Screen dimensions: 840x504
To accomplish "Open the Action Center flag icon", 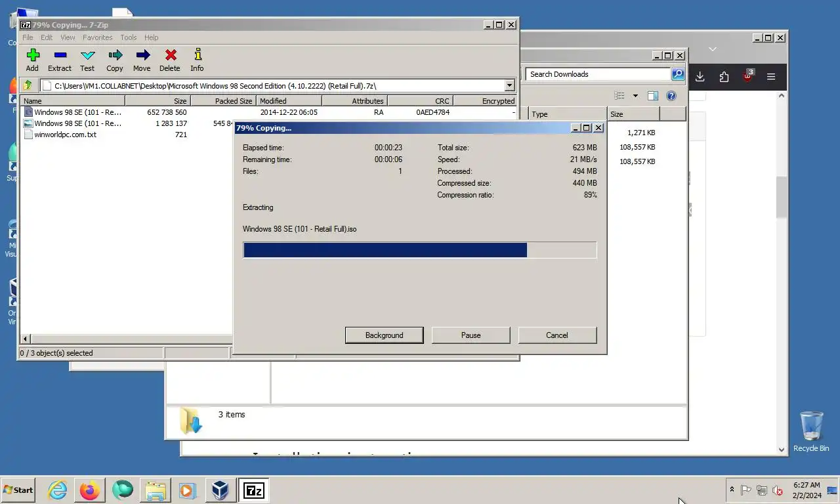I will pyautogui.click(x=746, y=490).
